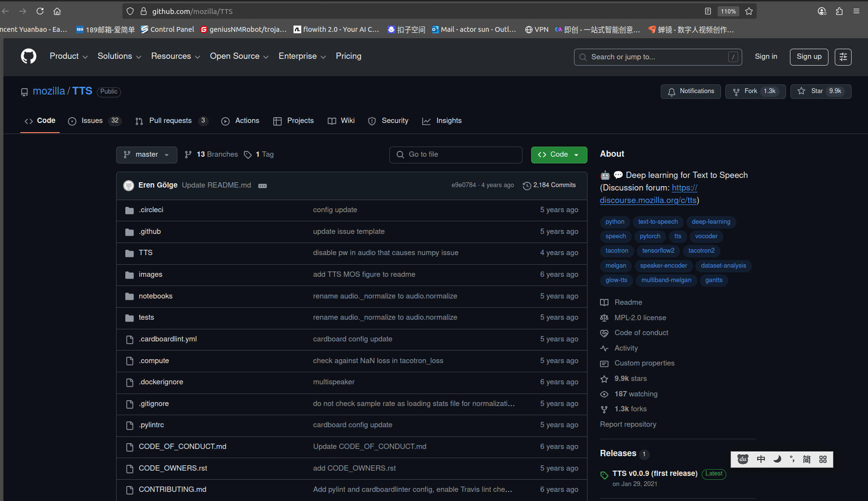Open the Firefox application menu
Viewport: 868px width, 501px height.
coord(856,11)
